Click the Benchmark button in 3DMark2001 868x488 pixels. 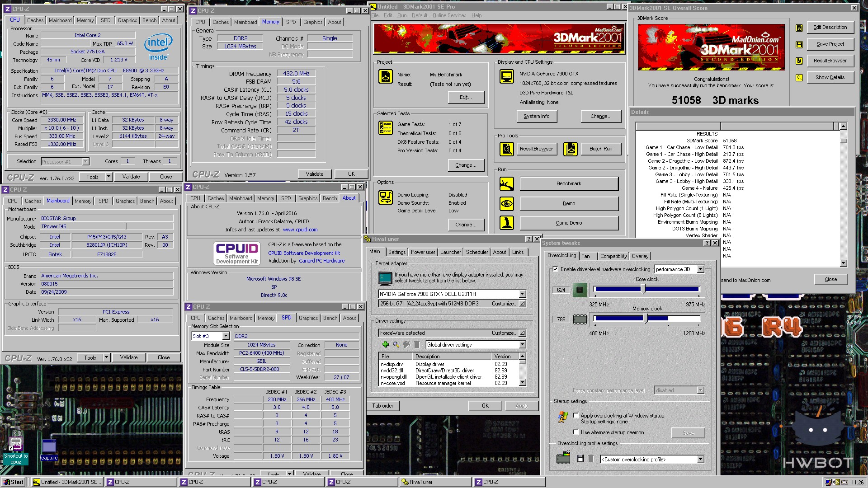pyautogui.click(x=569, y=184)
